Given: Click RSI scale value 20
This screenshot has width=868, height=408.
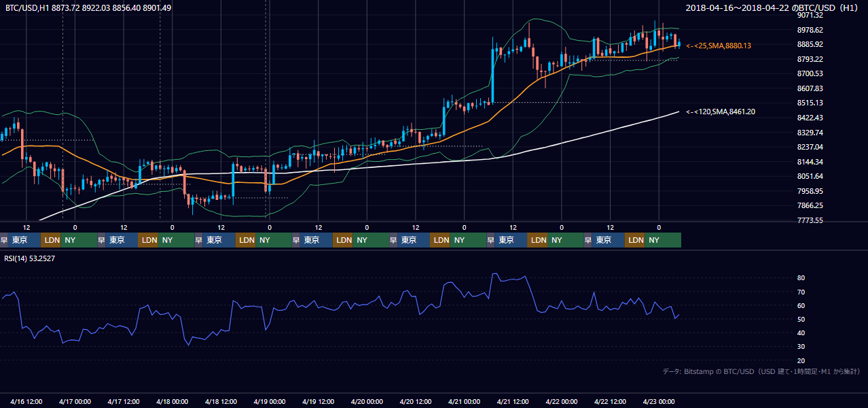Looking at the screenshot, I should (801, 360).
